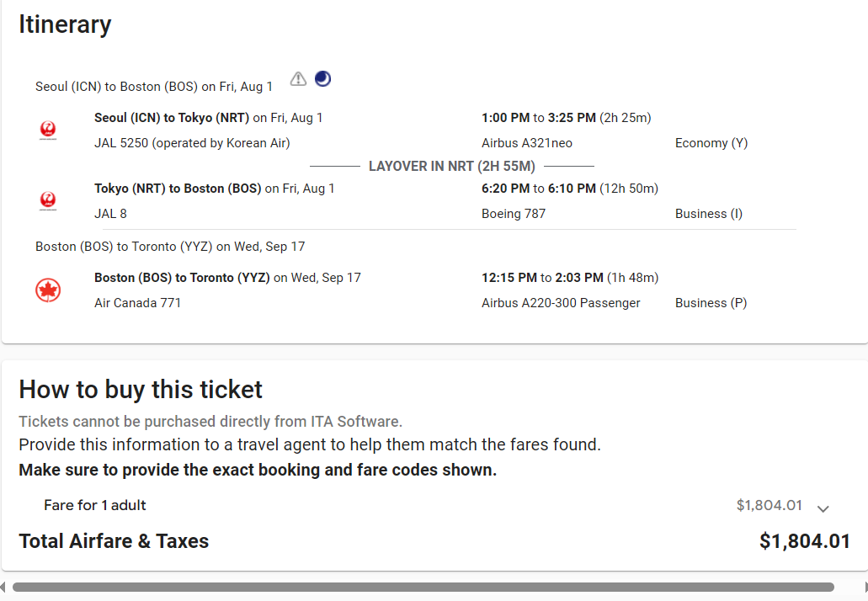Click the 'How to buy this ticket' heading
Image resolution: width=868 pixels, height=601 pixels.
coord(141,390)
